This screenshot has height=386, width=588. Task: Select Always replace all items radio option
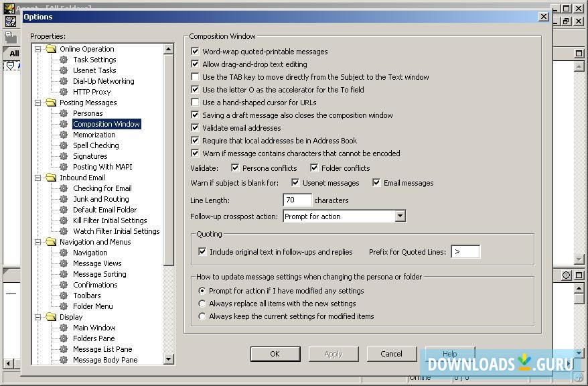(x=202, y=304)
